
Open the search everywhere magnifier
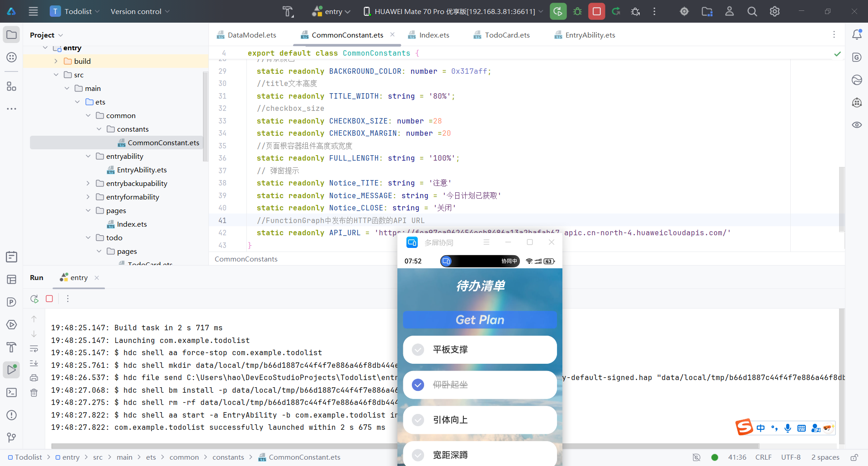click(x=752, y=11)
